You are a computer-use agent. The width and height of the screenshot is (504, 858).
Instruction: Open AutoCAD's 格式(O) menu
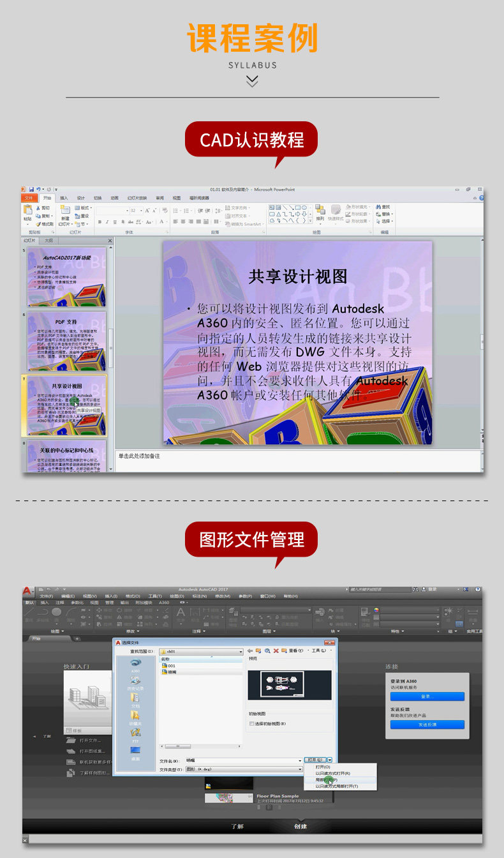(133, 596)
